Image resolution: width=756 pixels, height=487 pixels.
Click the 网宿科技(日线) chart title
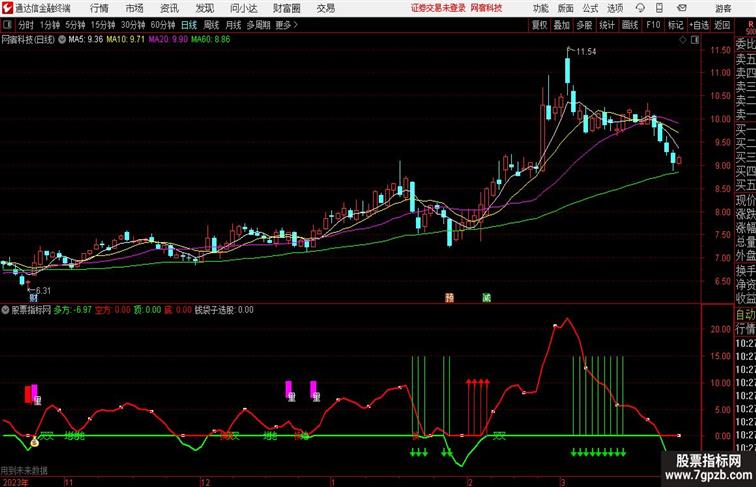28,40
